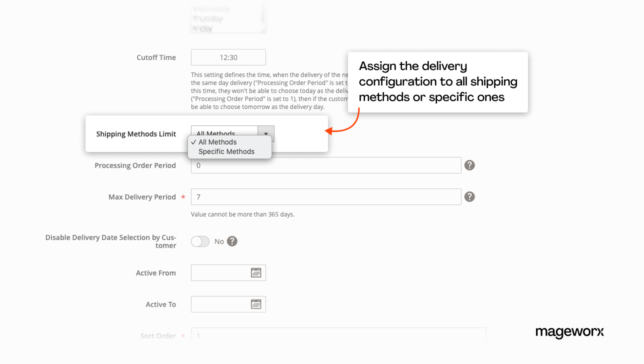Click the mageworx logo

tap(569, 332)
